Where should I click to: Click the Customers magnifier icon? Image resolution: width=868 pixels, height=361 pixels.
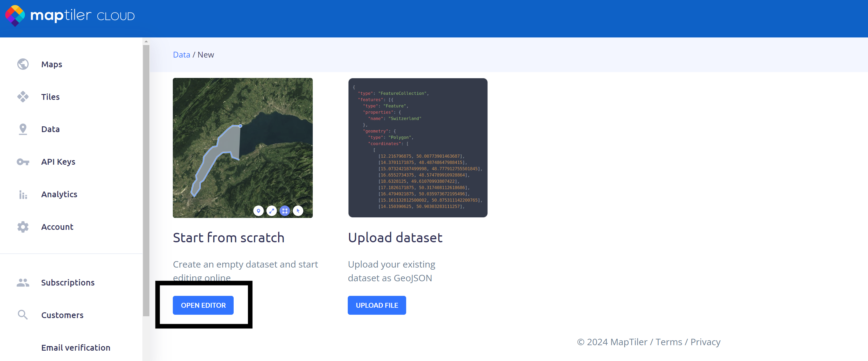coord(23,315)
